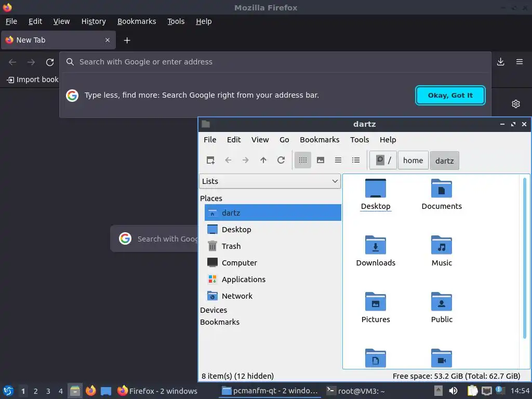Click the home path button
Viewport: 532px width, 399px height.
[413, 160]
